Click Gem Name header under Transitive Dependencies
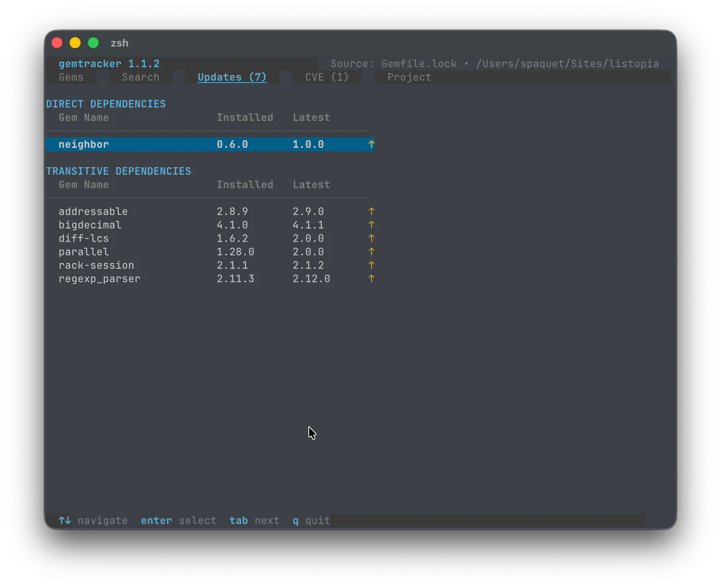The height and width of the screenshot is (588, 721). (x=84, y=185)
